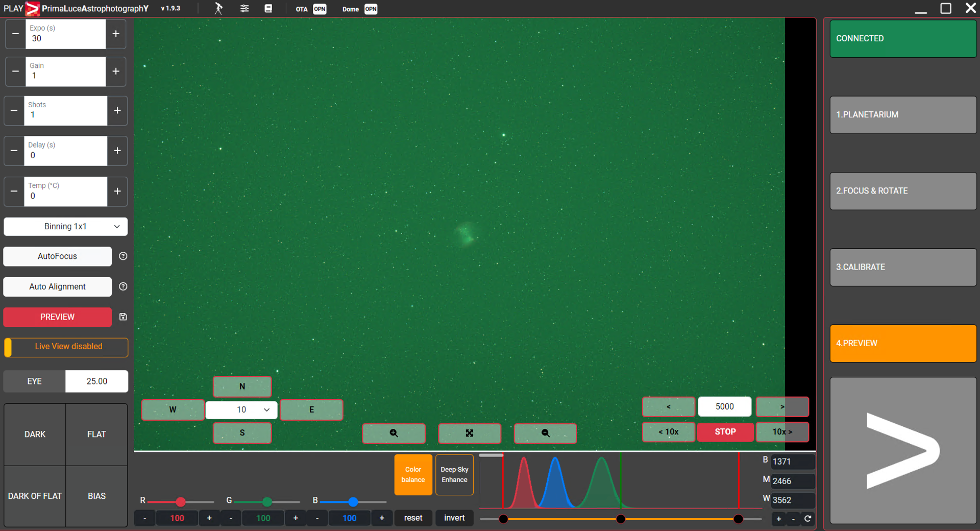Toggle Deep-Sky Enhance mode
Image resolution: width=980 pixels, height=531 pixels.
pyautogui.click(x=454, y=475)
